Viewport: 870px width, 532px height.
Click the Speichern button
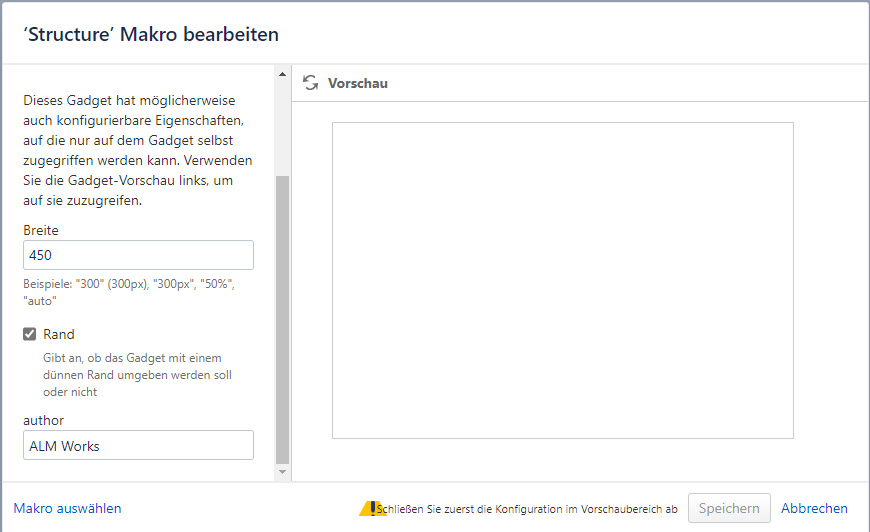coord(729,508)
